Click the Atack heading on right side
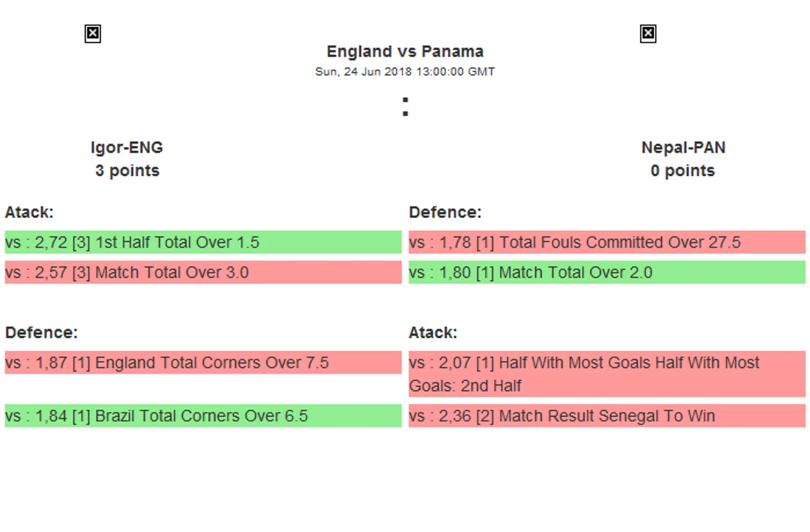810x532 pixels. point(433,332)
